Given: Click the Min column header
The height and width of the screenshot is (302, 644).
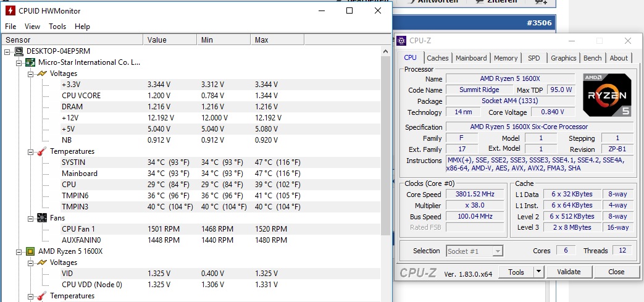Looking at the screenshot, I should (224, 40).
